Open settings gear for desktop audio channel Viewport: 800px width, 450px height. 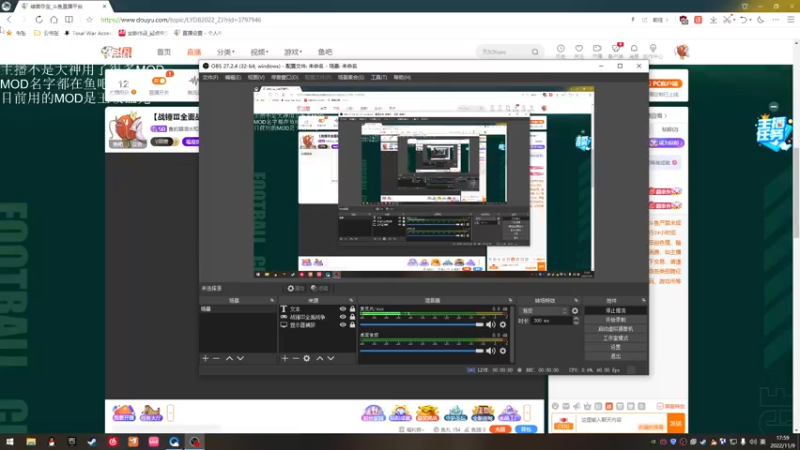(x=503, y=351)
